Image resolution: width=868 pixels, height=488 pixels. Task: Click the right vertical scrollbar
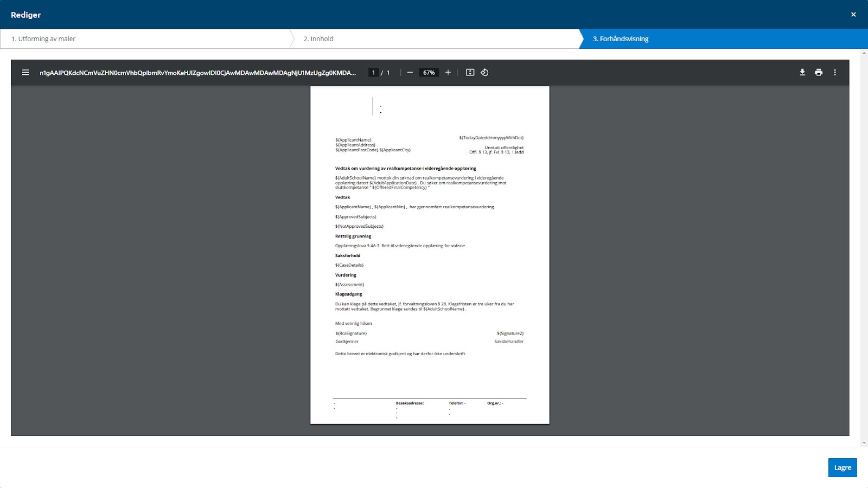864,248
